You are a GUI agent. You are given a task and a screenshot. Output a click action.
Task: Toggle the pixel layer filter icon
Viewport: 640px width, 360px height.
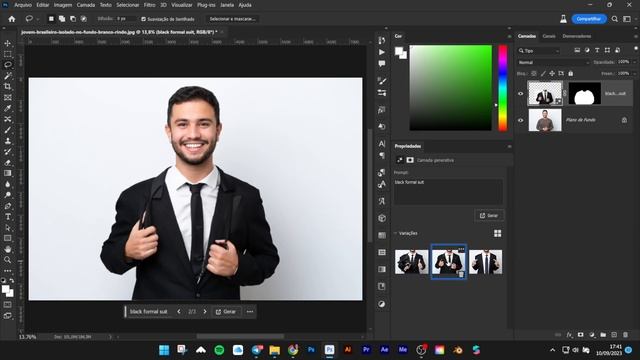[x=577, y=50]
